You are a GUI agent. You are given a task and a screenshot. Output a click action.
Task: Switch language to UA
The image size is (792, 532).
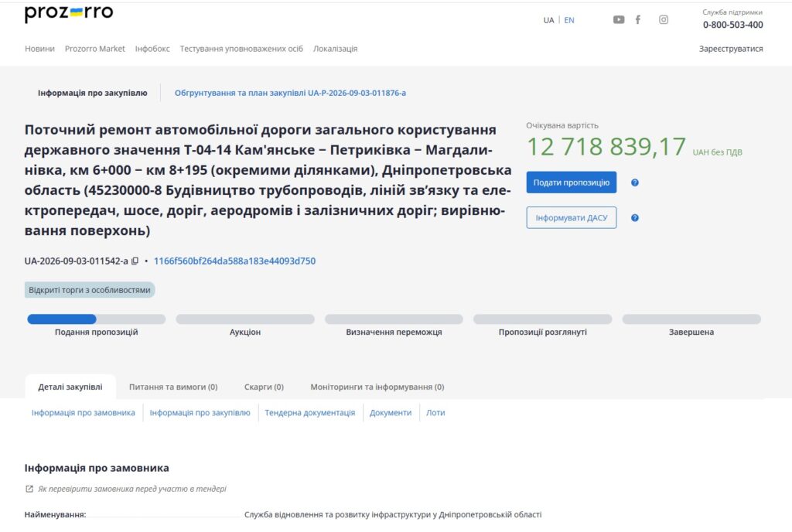548,20
